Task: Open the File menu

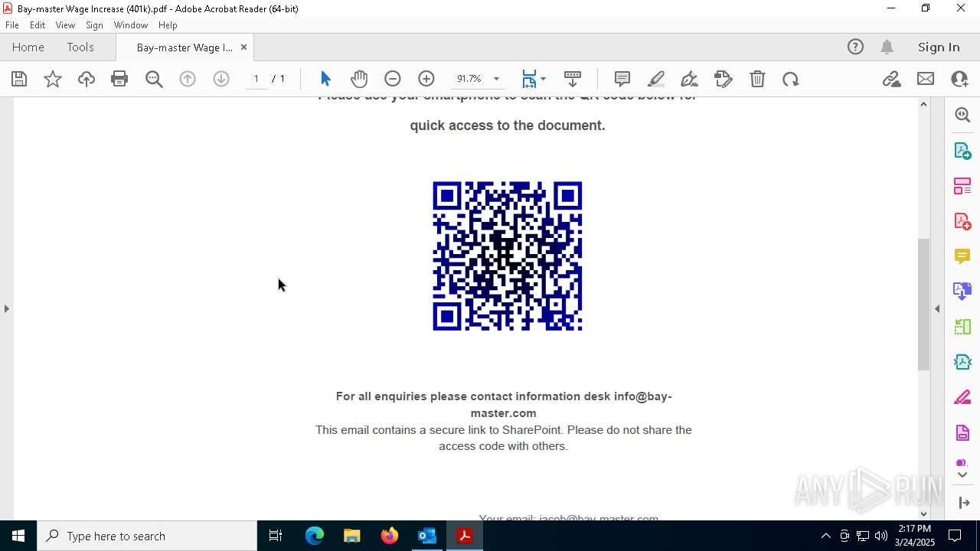Action: coord(12,24)
